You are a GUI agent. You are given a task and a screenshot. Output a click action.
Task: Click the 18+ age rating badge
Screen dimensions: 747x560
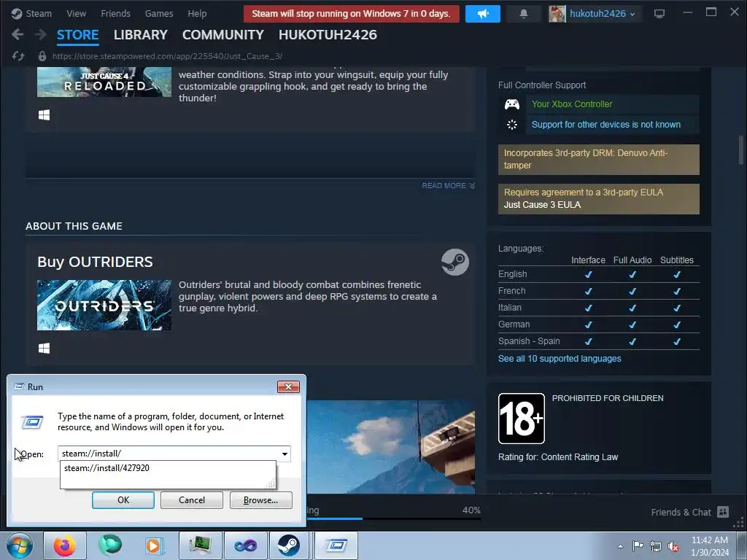click(521, 419)
